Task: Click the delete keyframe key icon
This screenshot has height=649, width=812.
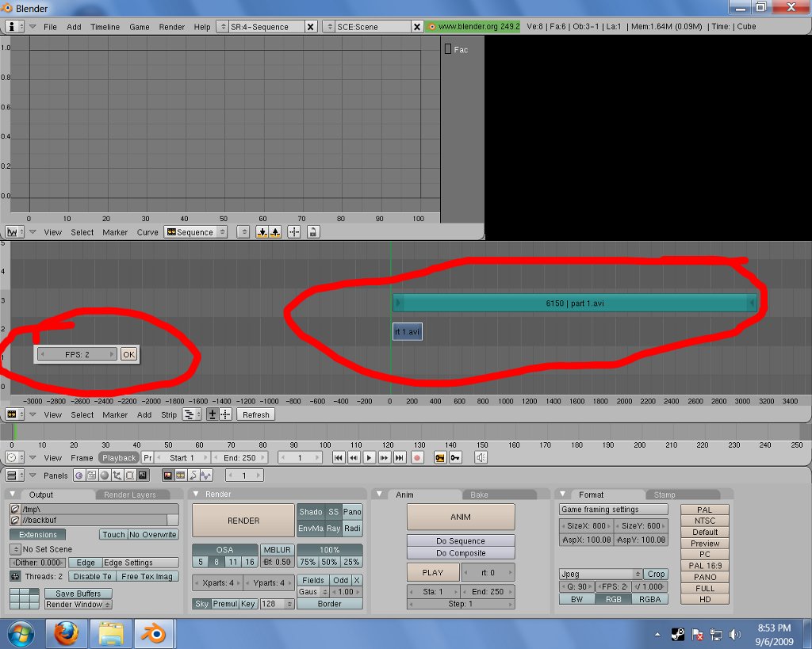Action: [x=455, y=457]
